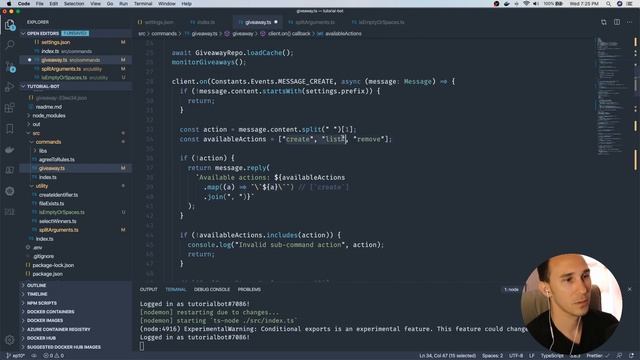This screenshot has height=360, width=640.
Task: Open package-lock.json in the file tree
Action: (x=53, y=265)
